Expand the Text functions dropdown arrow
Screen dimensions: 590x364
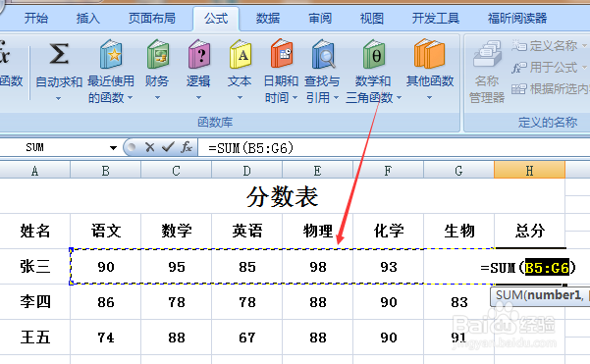(240, 98)
